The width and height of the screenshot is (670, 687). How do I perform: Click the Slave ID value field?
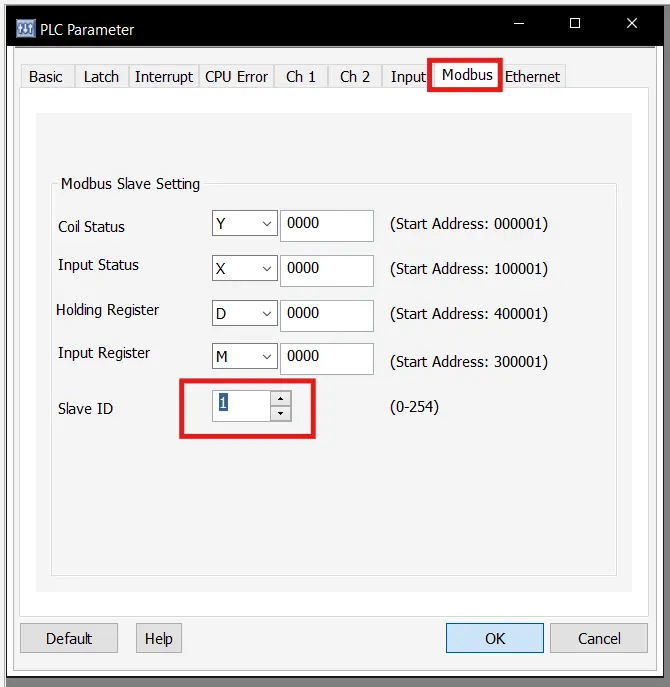tap(241, 406)
